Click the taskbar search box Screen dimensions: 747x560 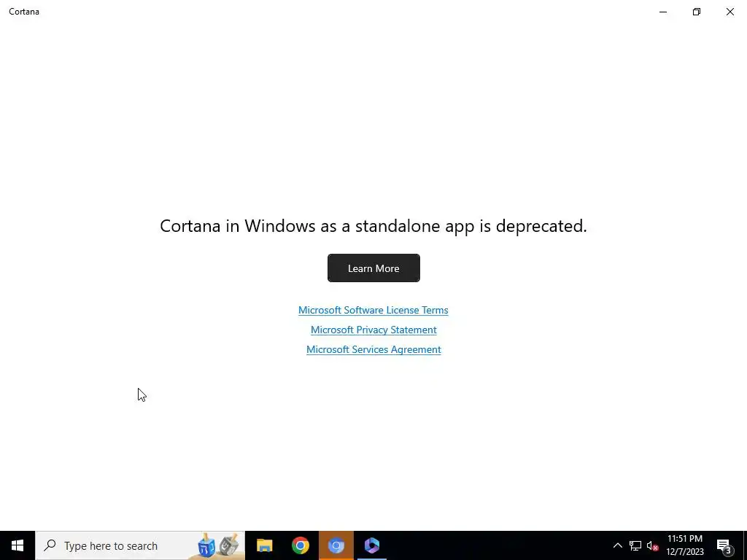(x=140, y=545)
